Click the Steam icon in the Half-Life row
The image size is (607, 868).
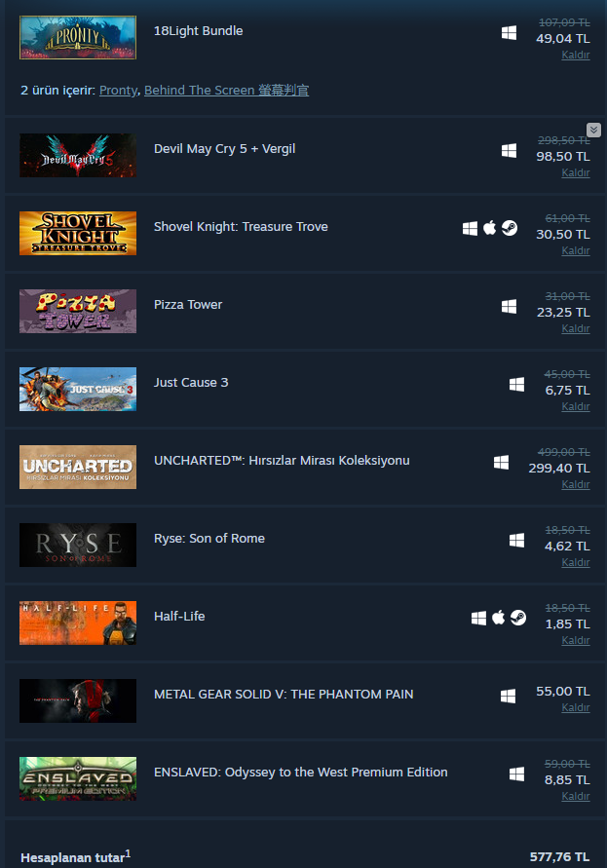click(x=518, y=618)
